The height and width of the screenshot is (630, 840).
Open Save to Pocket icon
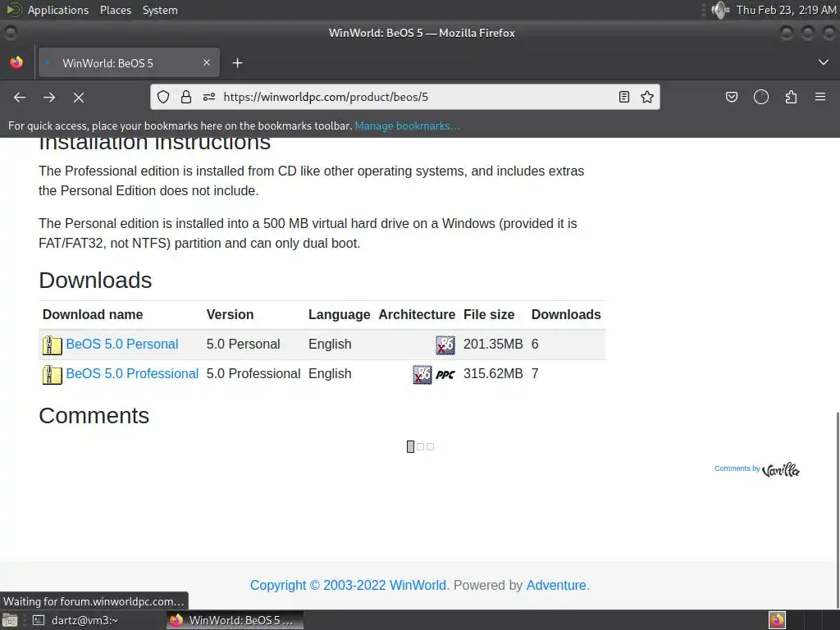click(x=731, y=97)
